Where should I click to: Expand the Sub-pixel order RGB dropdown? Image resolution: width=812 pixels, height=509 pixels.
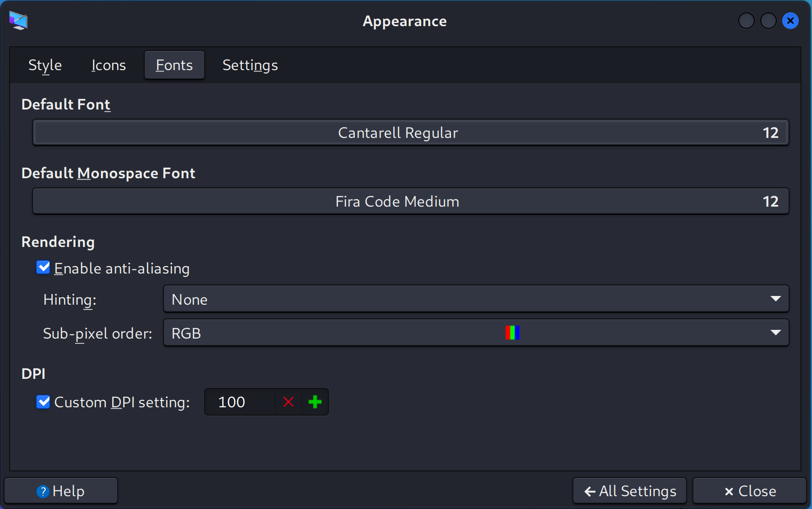pyautogui.click(x=476, y=333)
